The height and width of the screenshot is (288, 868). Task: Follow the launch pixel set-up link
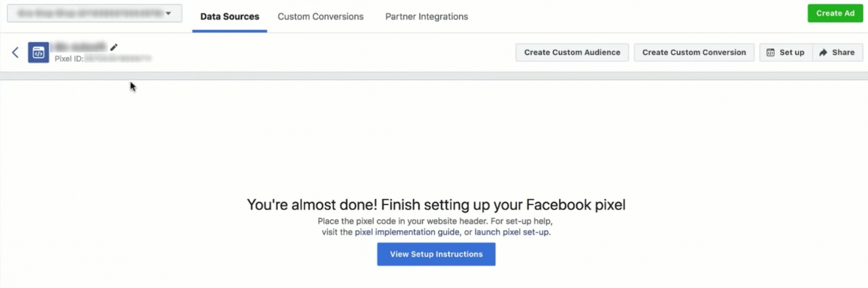click(x=512, y=232)
